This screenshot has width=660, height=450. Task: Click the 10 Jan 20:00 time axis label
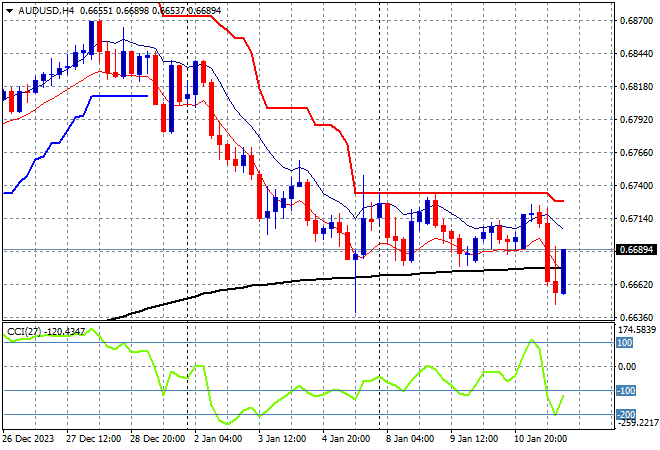(540, 437)
